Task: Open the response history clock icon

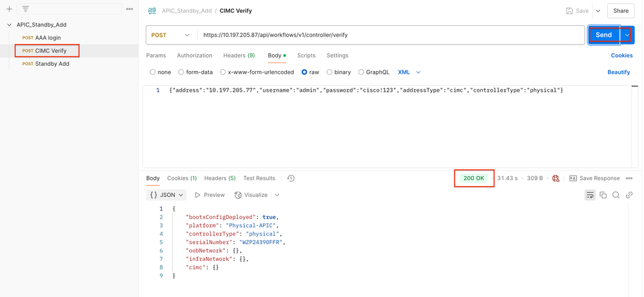Action: pos(291,178)
